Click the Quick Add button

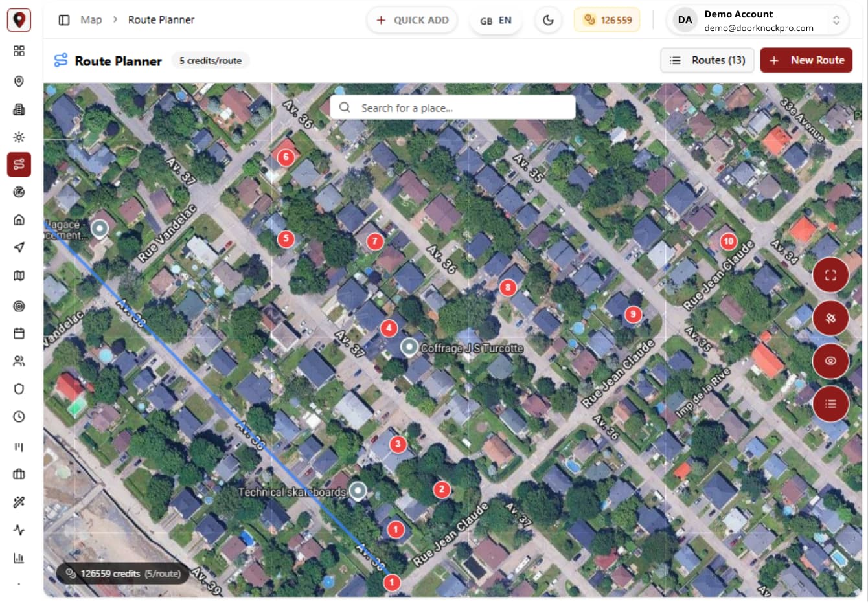pyautogui.click(x=413, y=20)
